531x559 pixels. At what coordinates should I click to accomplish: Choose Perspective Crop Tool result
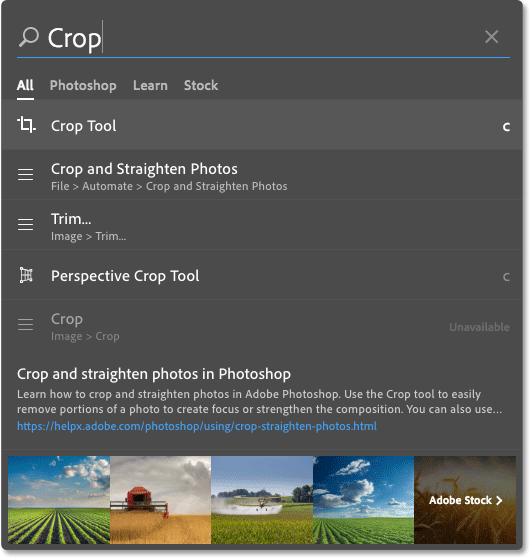tap(262, 275)
